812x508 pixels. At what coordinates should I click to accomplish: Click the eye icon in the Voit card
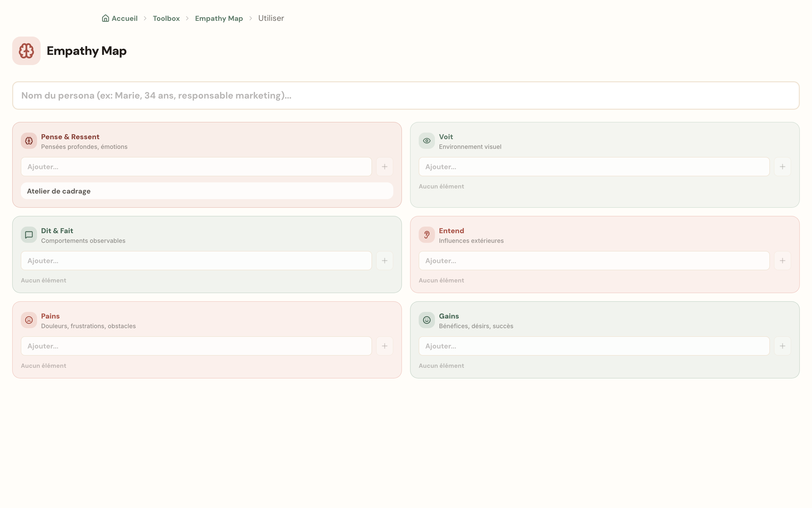tap(427, 141)
